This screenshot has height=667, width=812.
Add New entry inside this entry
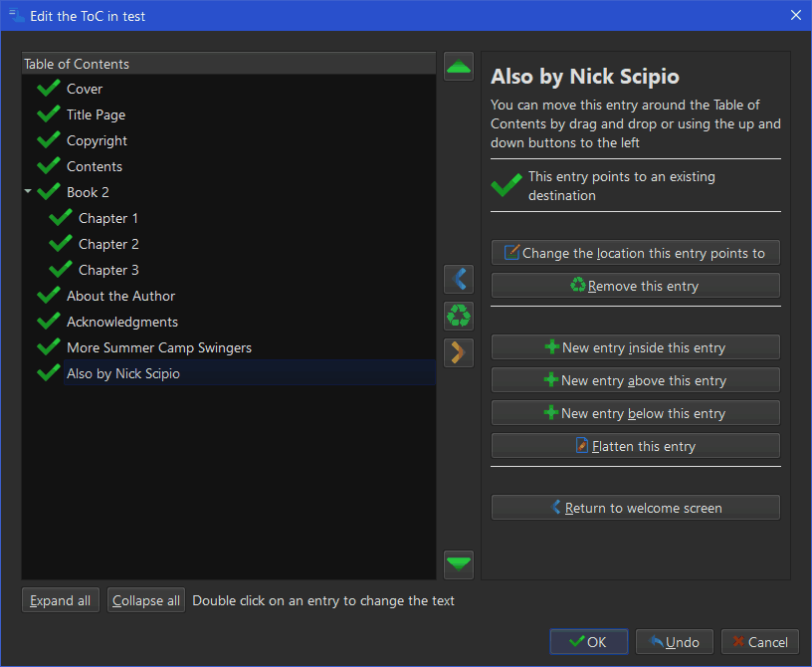point(636,347)
